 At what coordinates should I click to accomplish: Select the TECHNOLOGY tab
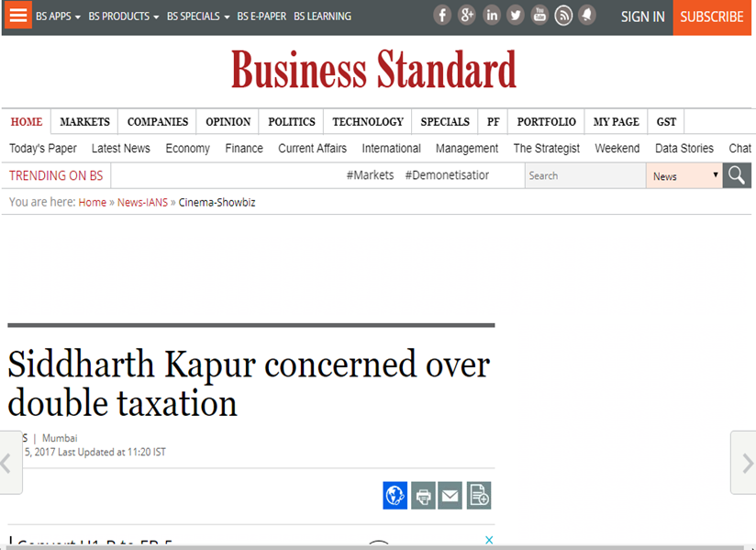click(368, 122)
